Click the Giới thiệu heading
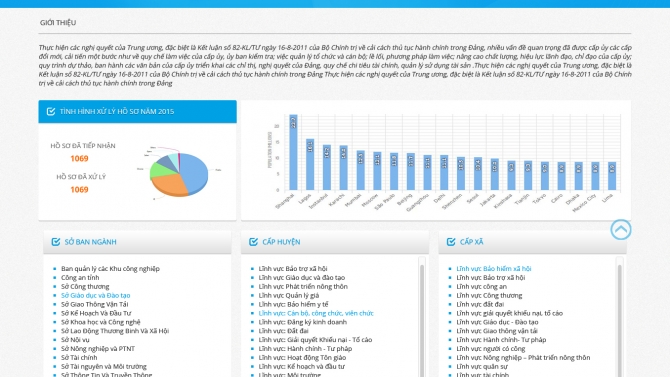Image resolution: width=670 pixels, height=377 pixels. coord(58,23)
